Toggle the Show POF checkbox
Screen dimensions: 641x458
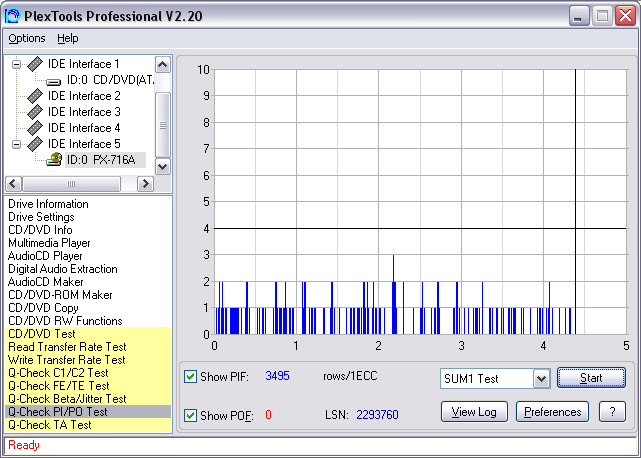190,415
